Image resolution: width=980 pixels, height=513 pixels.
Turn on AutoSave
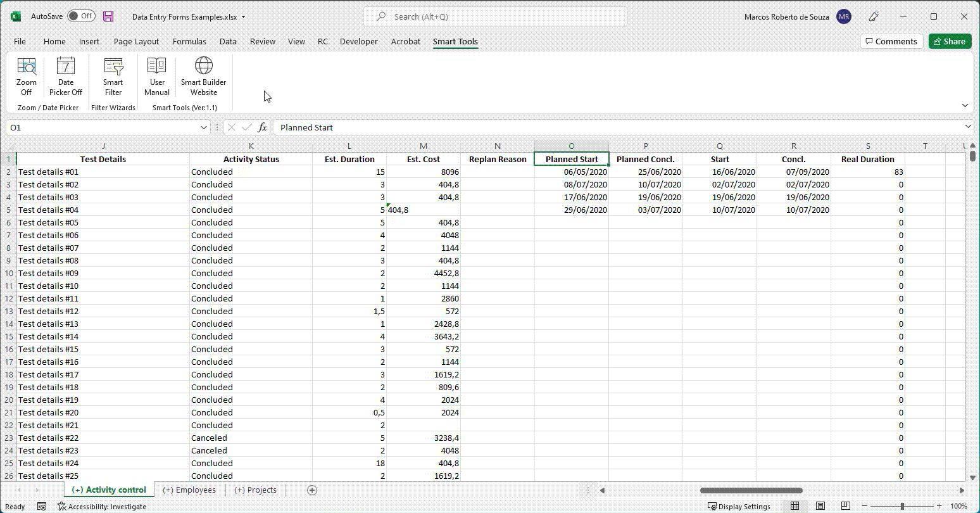click(x=81, y=16)
